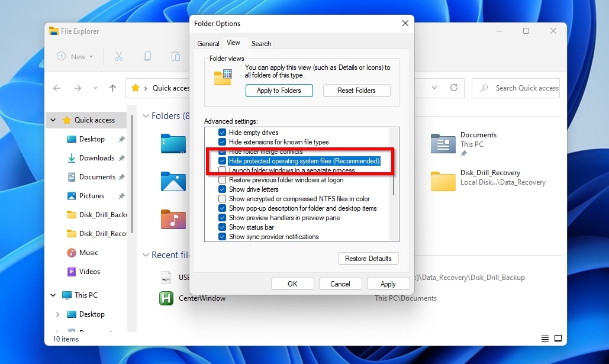
Task: Collapse the Quick access section
Action: (x=53, y=120)
